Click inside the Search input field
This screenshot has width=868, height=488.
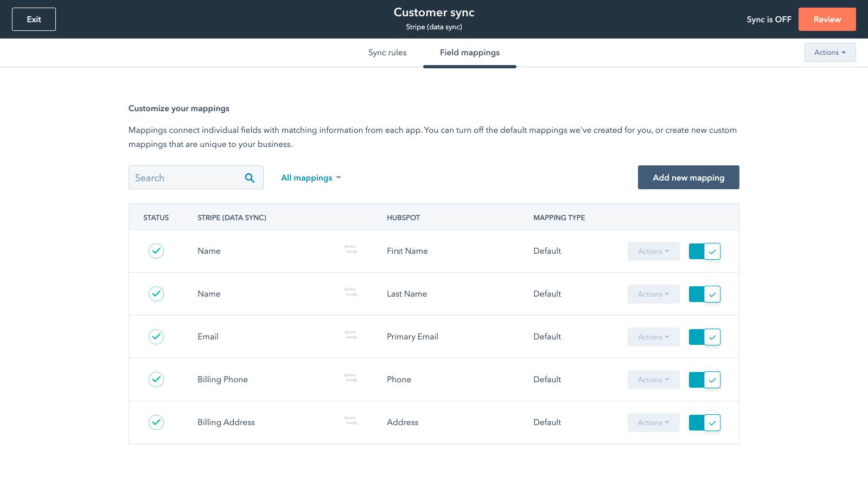click(184, 177)
